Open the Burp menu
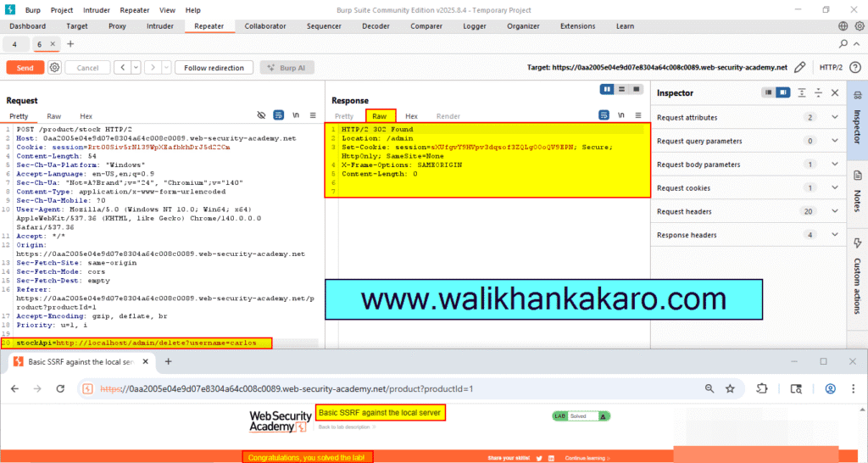 [x=33, y=10]
